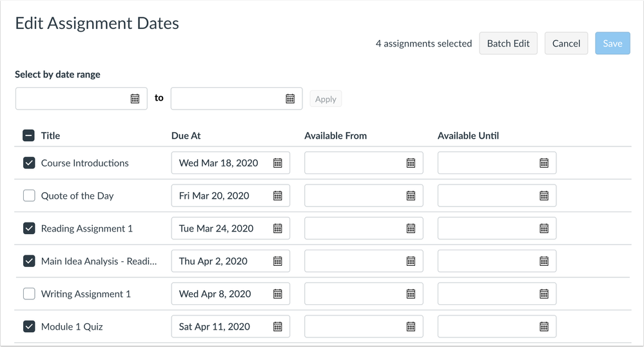The image size is (644, 347).
Task: Open Available Until calendar for Reading Assignment 1
Action: point(544,228)
